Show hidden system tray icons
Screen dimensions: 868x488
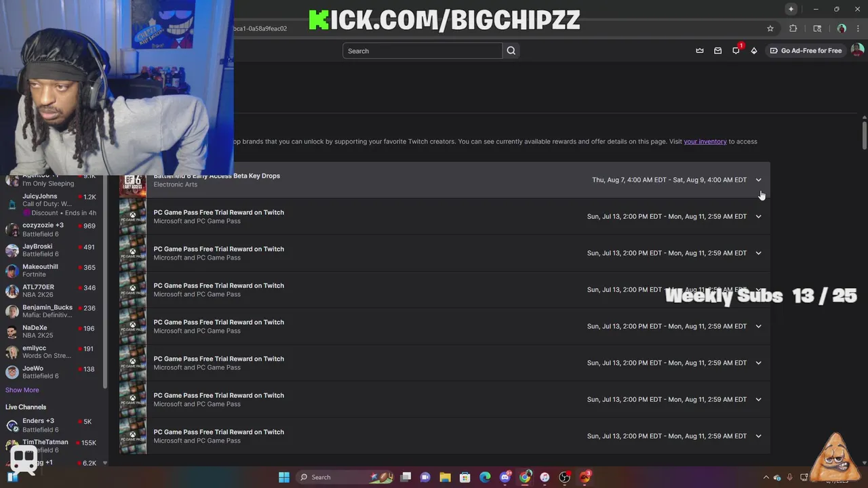(766, 477)
